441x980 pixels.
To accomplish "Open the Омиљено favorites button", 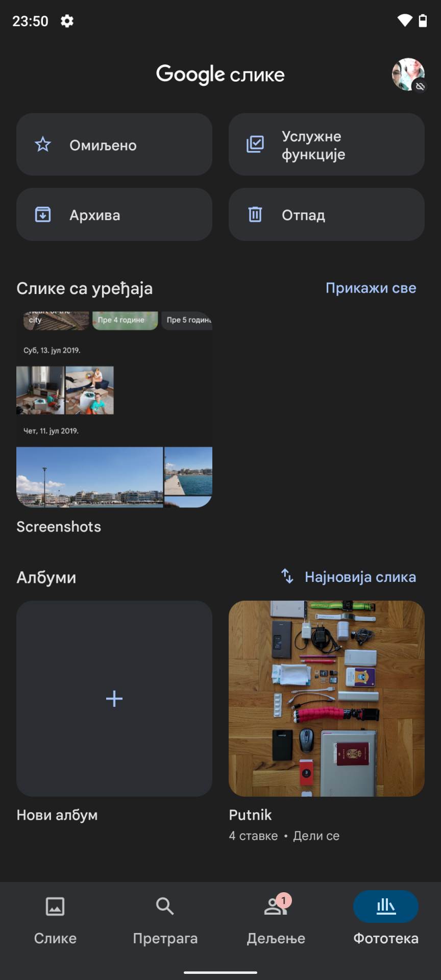I will [x=114, y=144].
